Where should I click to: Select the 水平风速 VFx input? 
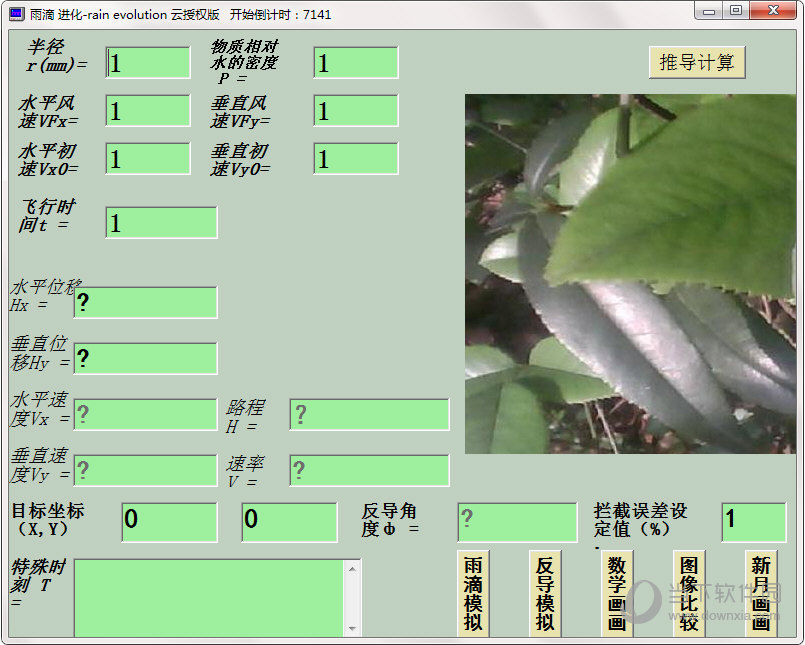pos(148,110)
